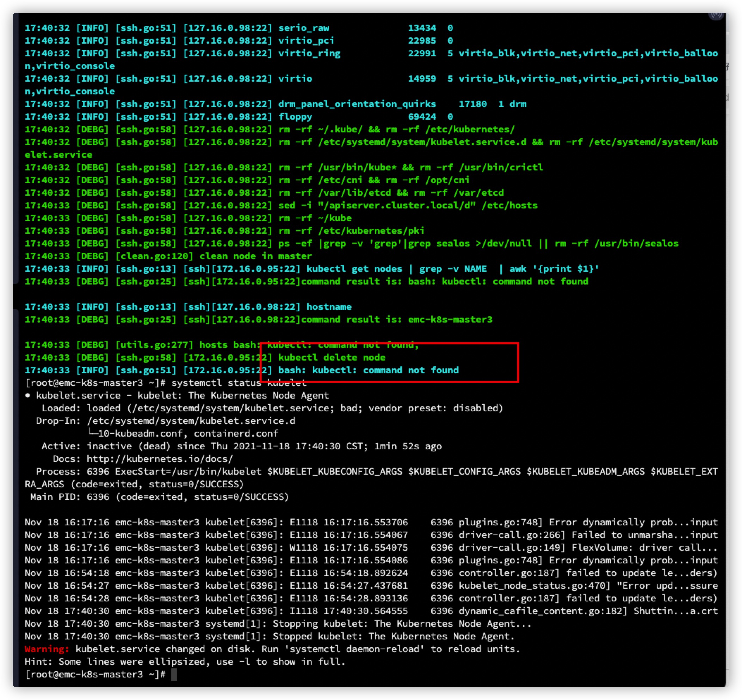Click 'containerd.conf' drop-in file name
742x700 pixels.
(236, 434)
